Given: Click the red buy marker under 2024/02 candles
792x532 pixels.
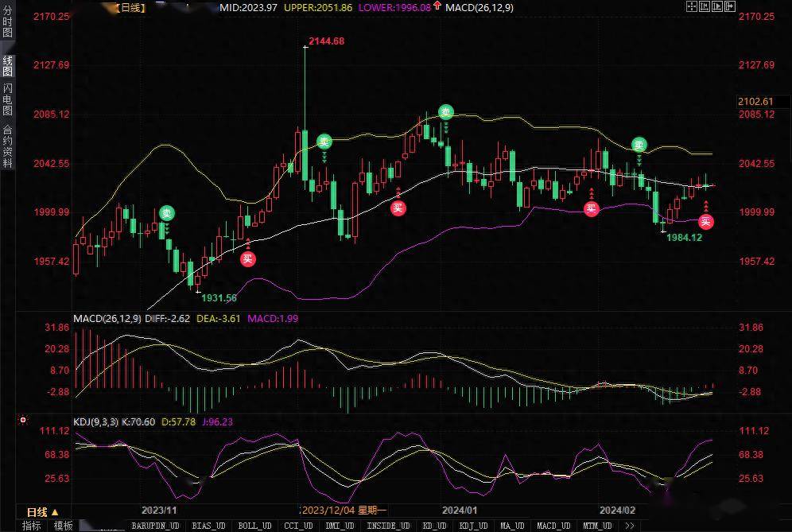Looking at the screenshot, I should [x=706, y=221].
